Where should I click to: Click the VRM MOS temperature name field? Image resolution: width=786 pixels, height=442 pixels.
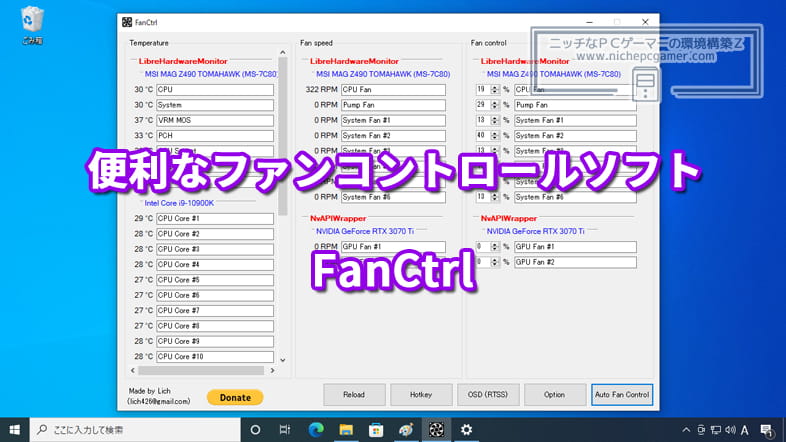(215, 120)
